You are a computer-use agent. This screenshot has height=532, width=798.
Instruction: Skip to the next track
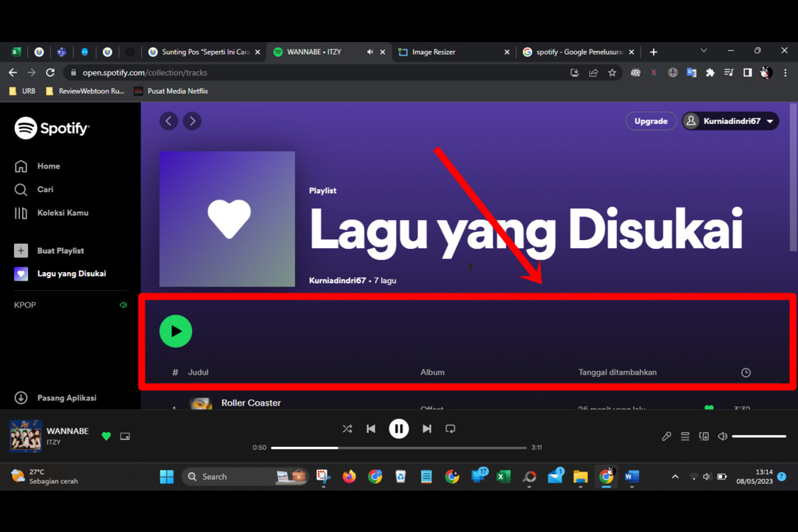pyautogui.click(x=427, y=429)
